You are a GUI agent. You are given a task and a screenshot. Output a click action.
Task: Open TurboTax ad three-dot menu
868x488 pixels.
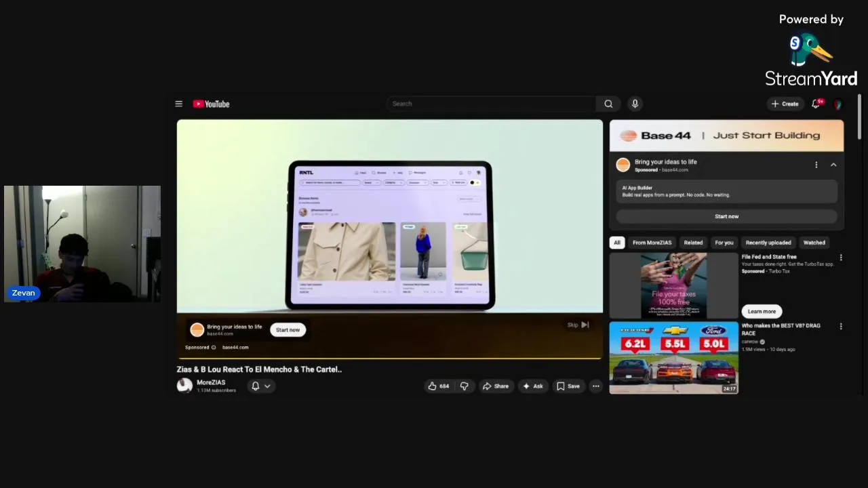(x=841, y=258)
